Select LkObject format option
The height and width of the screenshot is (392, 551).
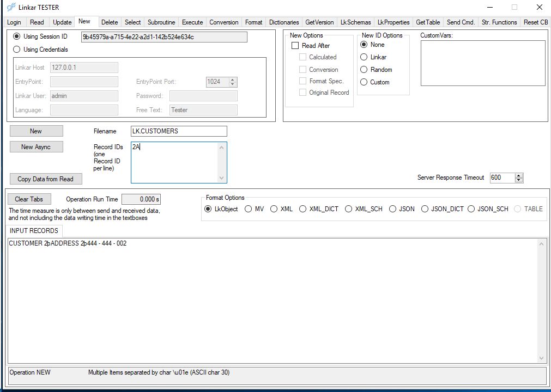pos(221,209)
